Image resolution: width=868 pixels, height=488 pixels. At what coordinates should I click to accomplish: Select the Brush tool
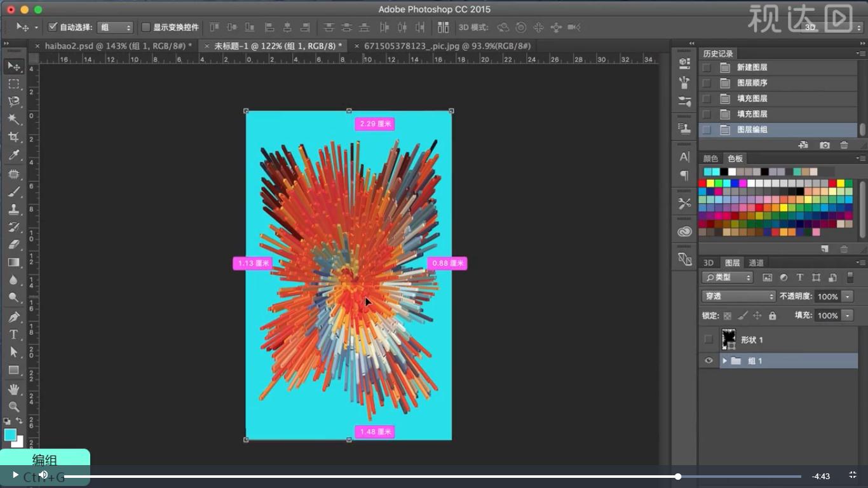(x=13, y=191)
